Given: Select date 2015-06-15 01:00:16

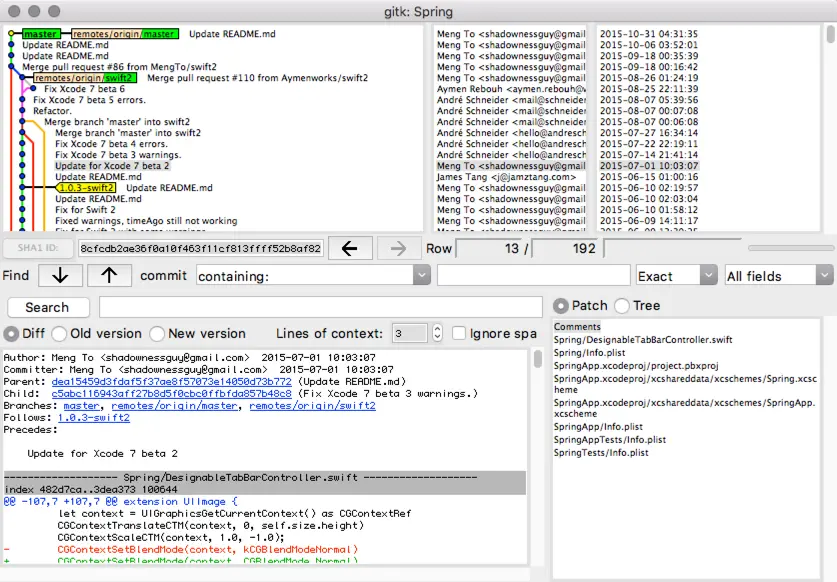Looking at the screenshot, I should coord(649,177).
